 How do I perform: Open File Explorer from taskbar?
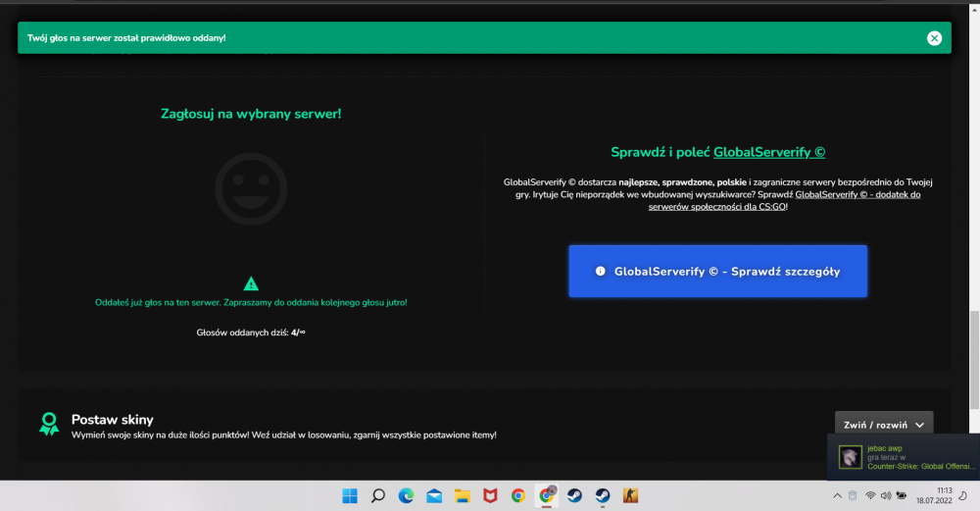(463, 496)
